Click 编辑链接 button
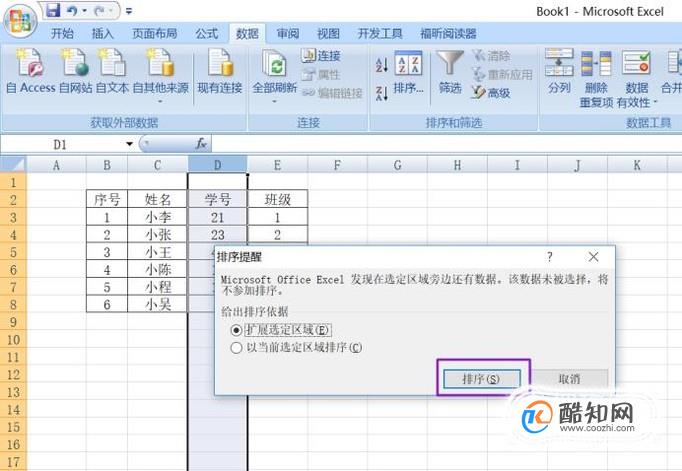This screenshot has height=471, width=682. tap(332, 93)
